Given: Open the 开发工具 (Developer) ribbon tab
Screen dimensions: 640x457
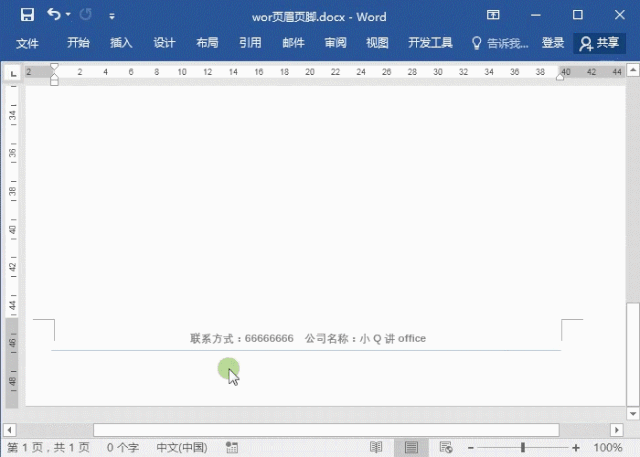Looking at the screenshot, I should click(x=430, y=43).
